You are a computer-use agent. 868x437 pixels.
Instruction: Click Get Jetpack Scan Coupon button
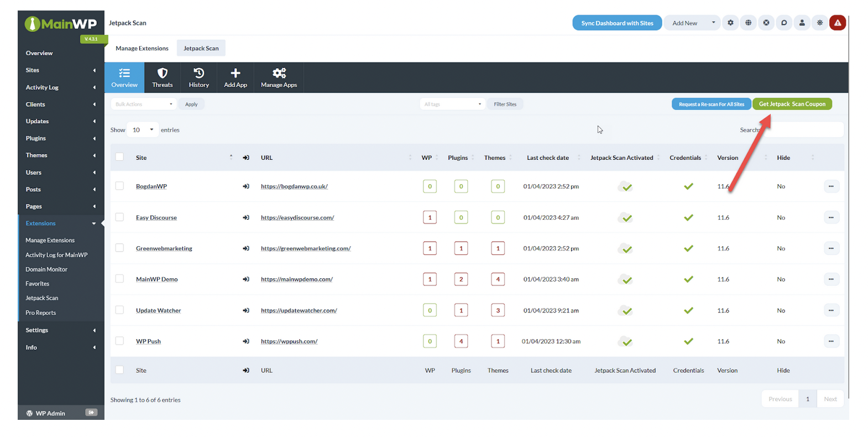tap(792, 104)
